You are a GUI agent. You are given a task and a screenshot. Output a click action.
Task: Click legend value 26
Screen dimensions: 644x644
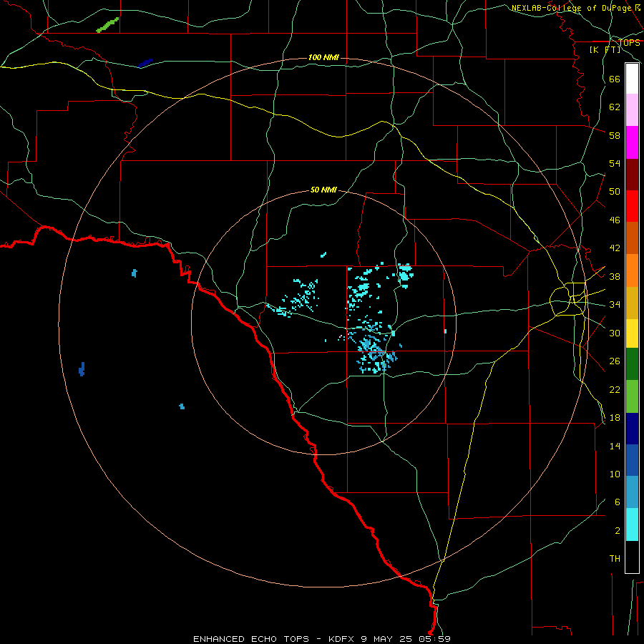click(x=615, y=361)
